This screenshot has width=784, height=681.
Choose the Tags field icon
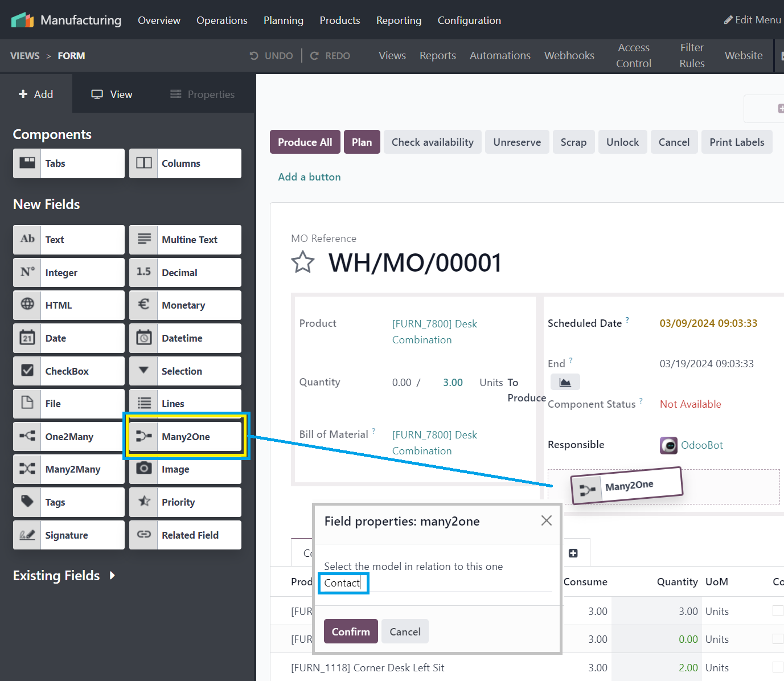pyautogui.click(x=27, y=502)
